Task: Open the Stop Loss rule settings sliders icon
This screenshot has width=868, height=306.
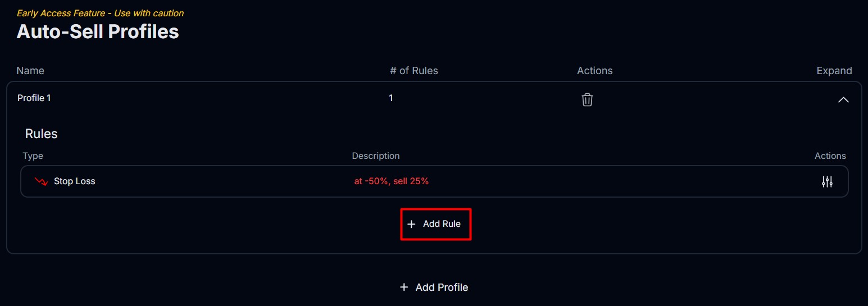Action: click(827, 181)
